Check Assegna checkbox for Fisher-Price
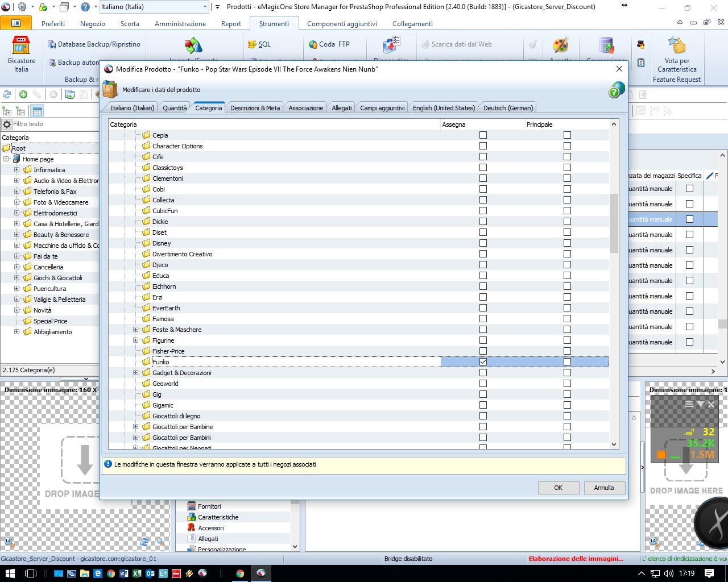The image size is (728, 582). coord(483,351)
